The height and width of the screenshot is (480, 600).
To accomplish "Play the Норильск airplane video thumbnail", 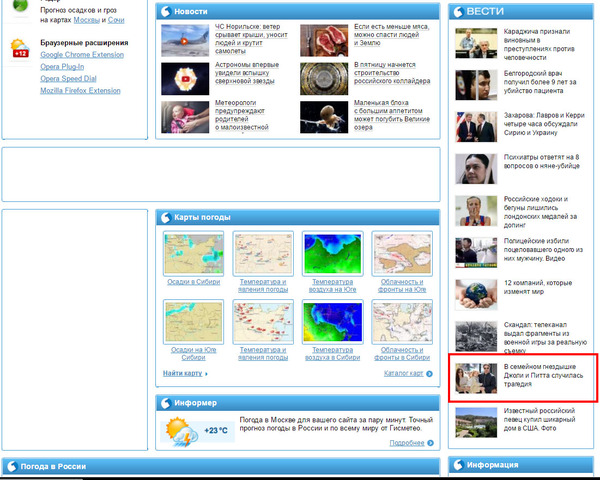I will pos(185,41).
